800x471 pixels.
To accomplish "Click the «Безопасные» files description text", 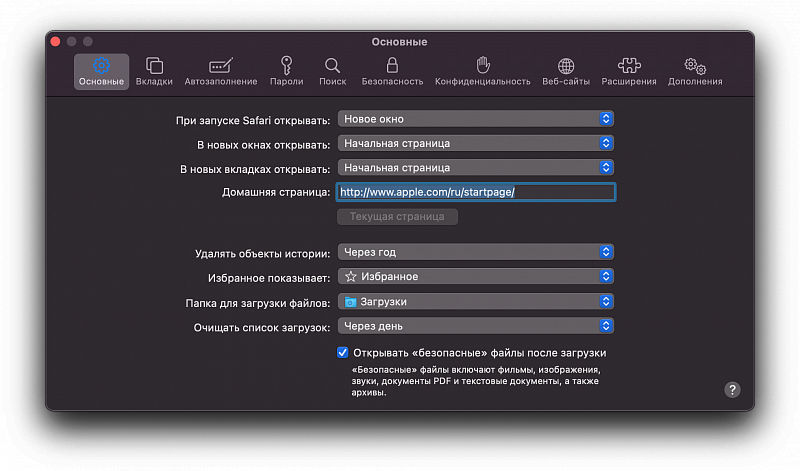I will click(x=476, y=381).
